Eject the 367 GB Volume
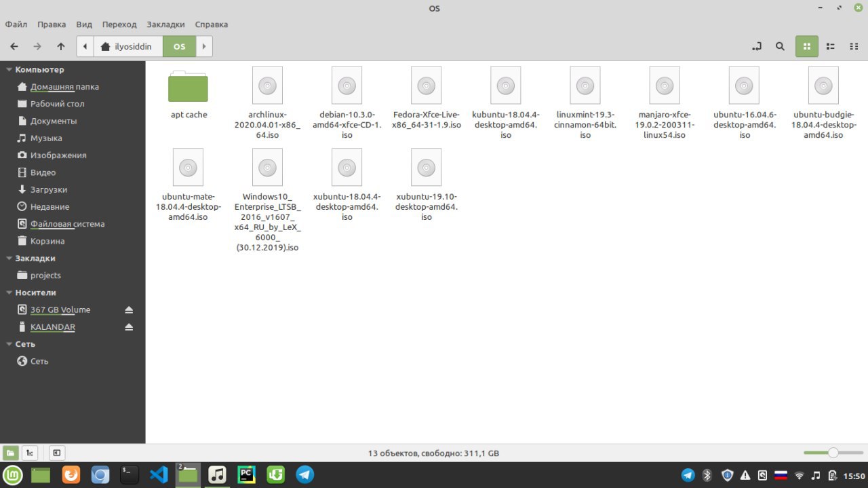 pyautogui.click(x=129, y=309)
